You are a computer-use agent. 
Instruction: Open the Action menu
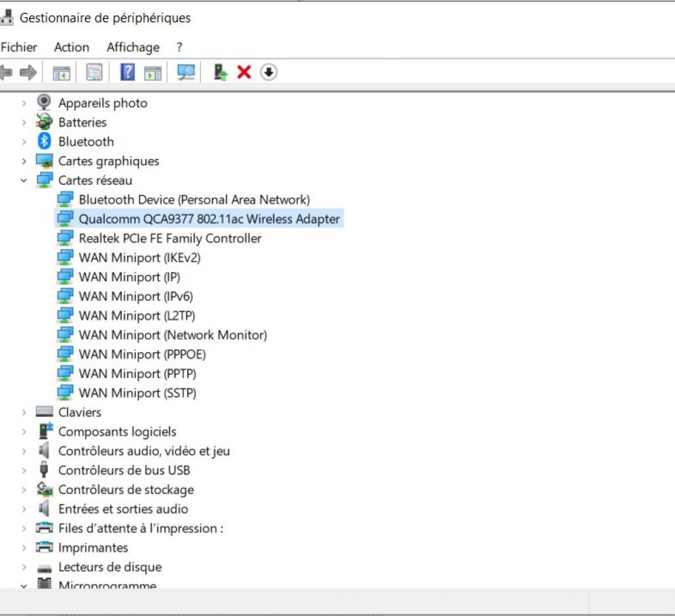click(71, 47)
